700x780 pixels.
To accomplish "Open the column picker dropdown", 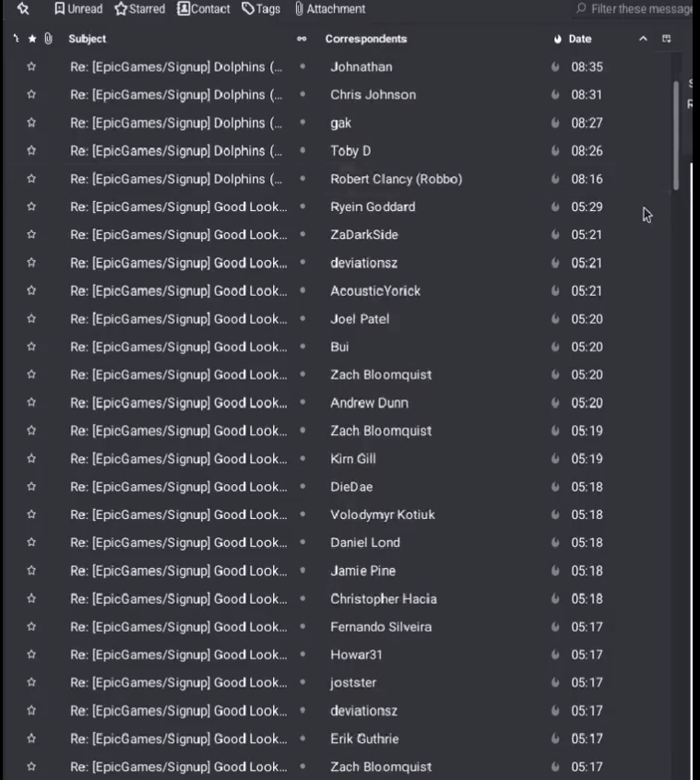I will click(x=666, y=39).
